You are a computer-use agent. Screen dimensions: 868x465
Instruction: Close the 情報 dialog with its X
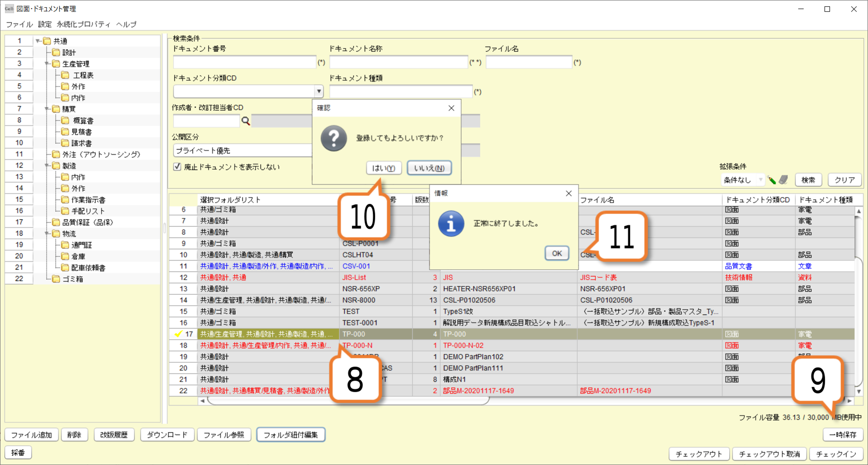pyautogui.click(x=569, y=193)
